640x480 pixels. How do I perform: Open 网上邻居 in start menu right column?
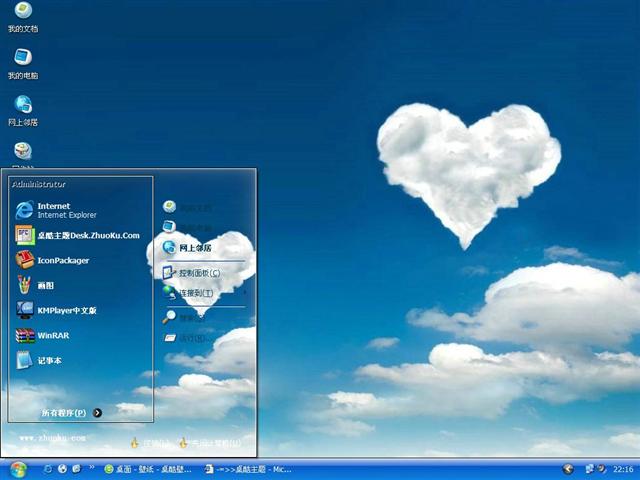tap(187, 247)
